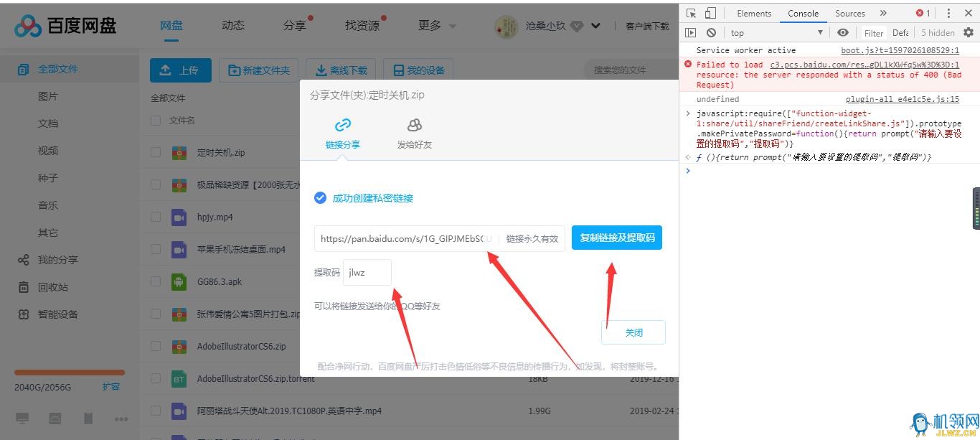Click the 提取码 field containing jlwz

tap(367, 272)
